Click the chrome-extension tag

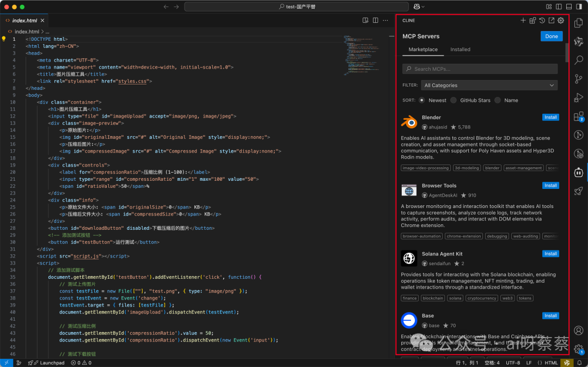(x=463, y=236)
